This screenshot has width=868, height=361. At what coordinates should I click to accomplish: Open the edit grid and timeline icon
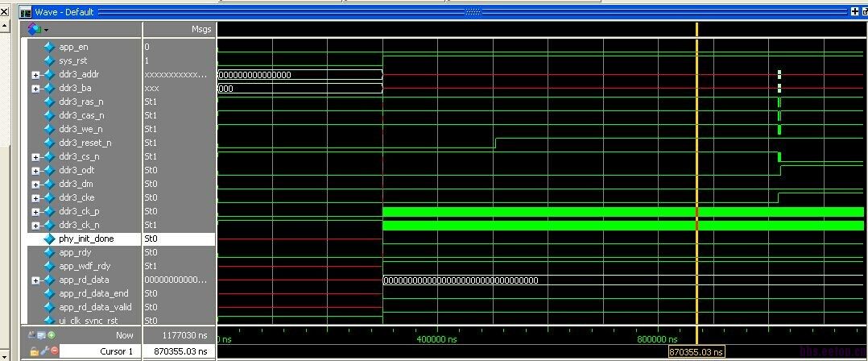[x=42, y=335]
